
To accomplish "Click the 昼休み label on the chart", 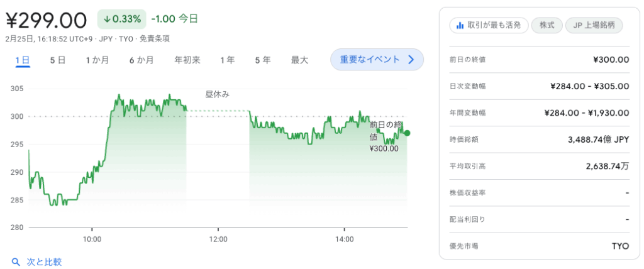I will [218, 94].
